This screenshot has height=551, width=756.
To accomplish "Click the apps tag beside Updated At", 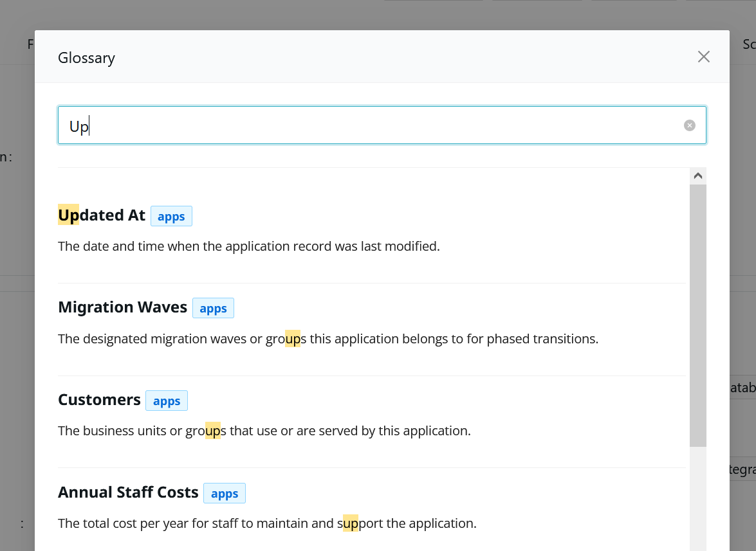I will point(171,217).
